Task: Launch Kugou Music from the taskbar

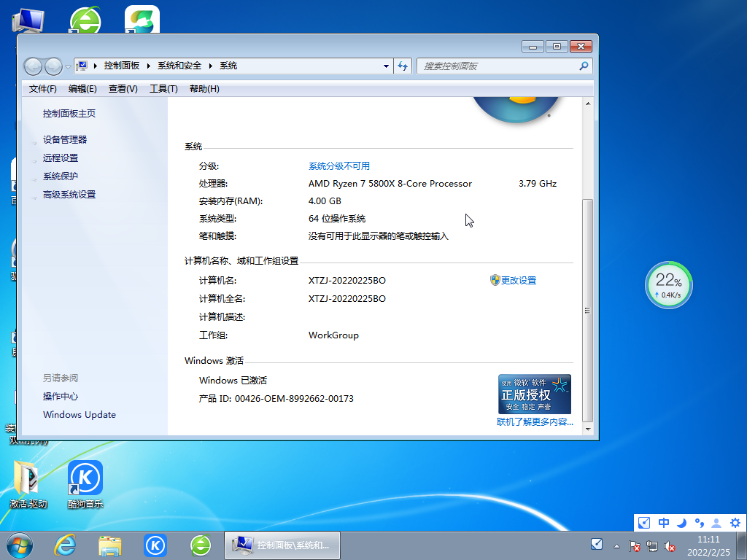Action: 155,545
